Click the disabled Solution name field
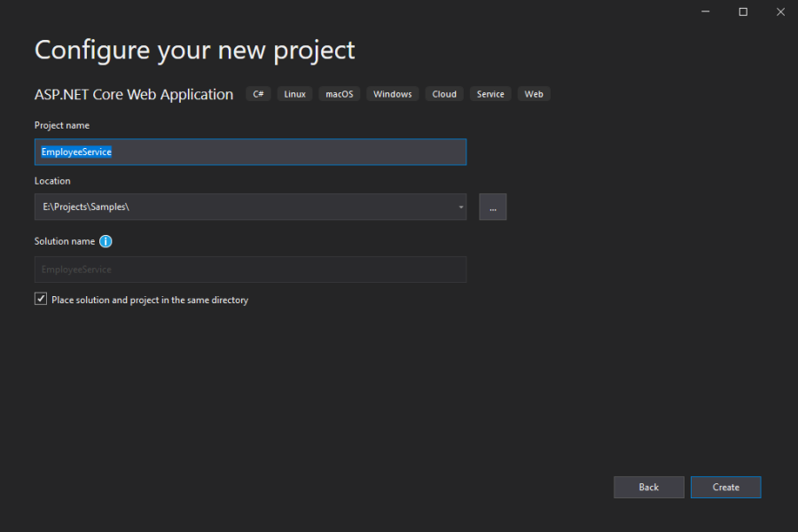The image size is (798, 532). (x=250, y=270)
